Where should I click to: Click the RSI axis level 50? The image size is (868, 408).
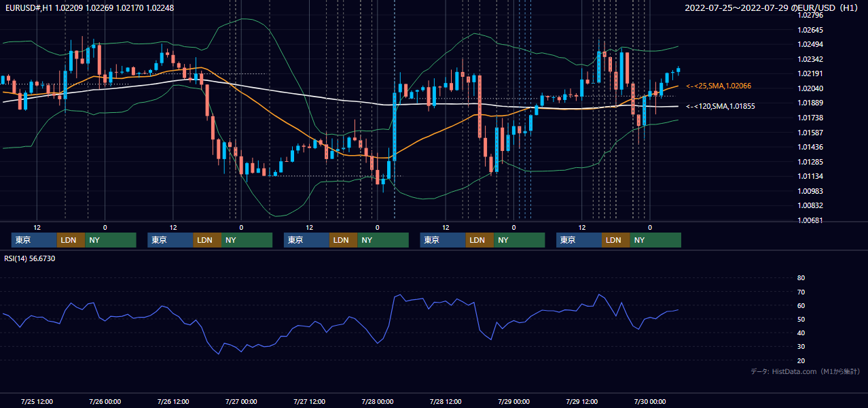point(801,319)
